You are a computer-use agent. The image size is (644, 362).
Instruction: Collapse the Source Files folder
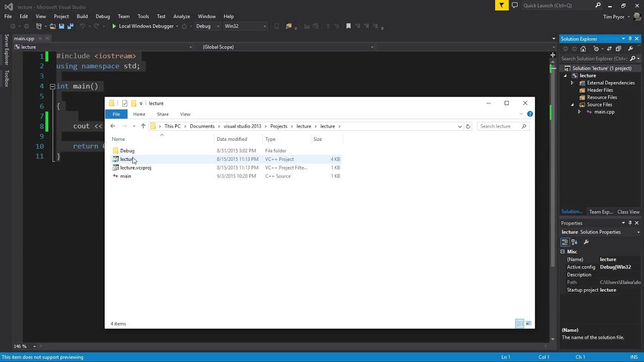point(572,105)
